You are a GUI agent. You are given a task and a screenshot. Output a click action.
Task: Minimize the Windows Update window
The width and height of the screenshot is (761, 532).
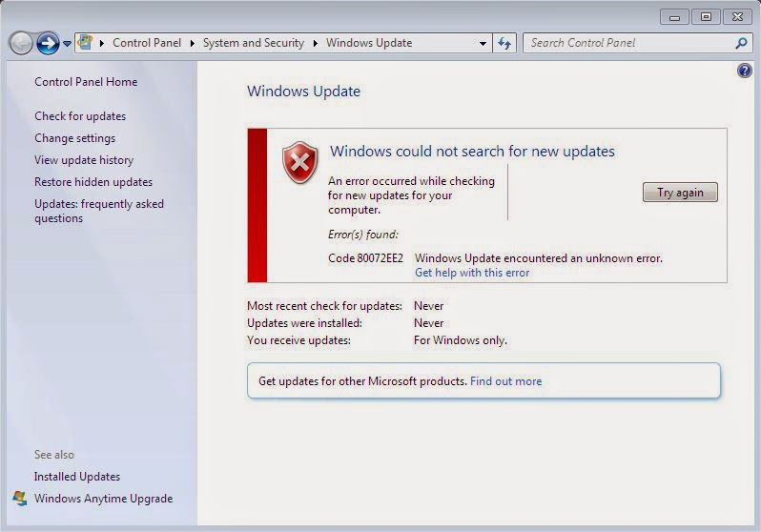[x=674, y=17]
